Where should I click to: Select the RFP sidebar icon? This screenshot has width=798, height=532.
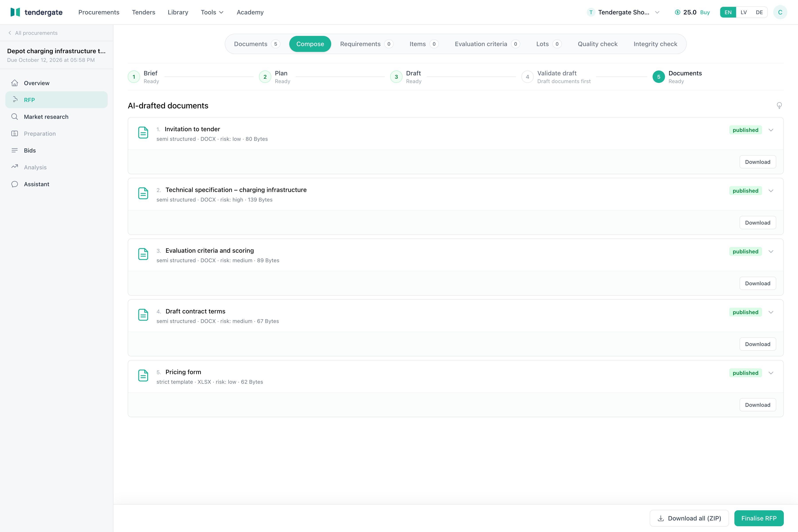tap(15, 100)
